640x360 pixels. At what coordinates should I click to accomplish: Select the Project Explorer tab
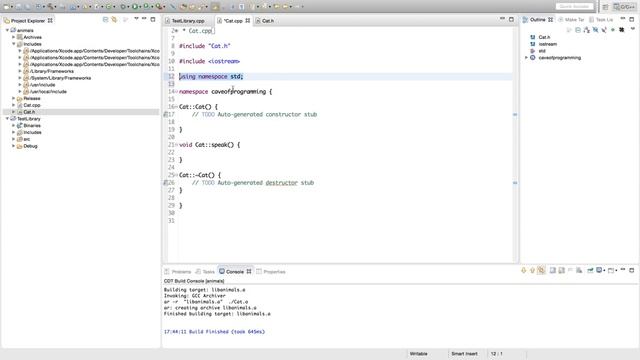28,20
